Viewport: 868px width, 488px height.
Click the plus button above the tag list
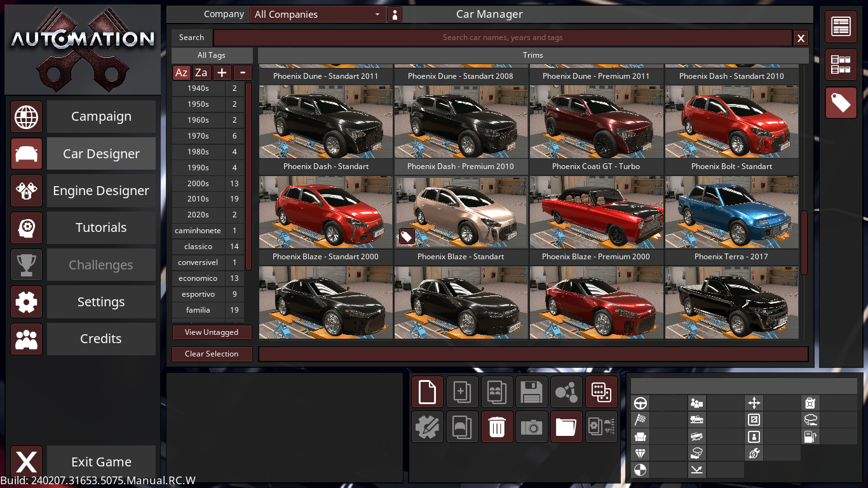pyautogui.click(x=222, y=72)
